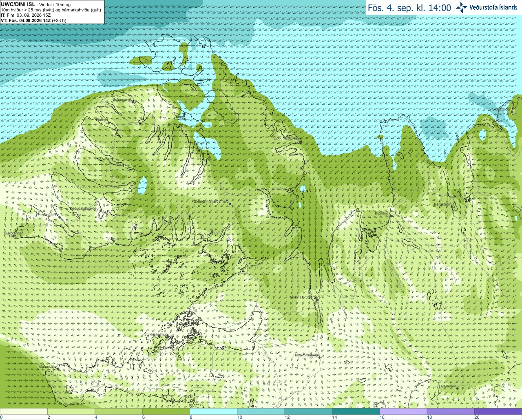Screen dimensions: 522x420
Task: Click the Siglufjörður station label
Action: [x=500, y=109]
